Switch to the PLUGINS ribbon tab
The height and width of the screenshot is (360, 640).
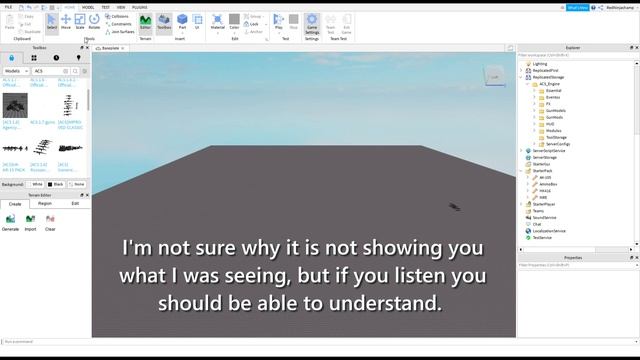(x=140, y=7)
